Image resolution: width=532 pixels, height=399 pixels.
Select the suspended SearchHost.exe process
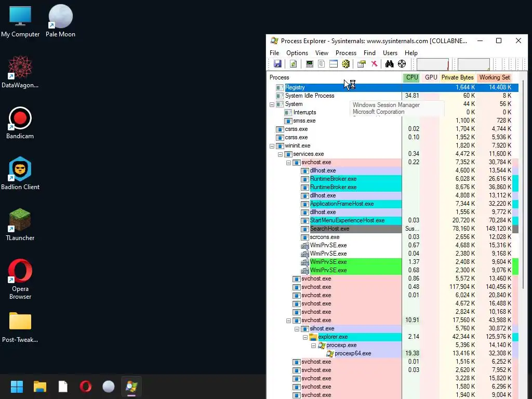[x=393, y=229]
